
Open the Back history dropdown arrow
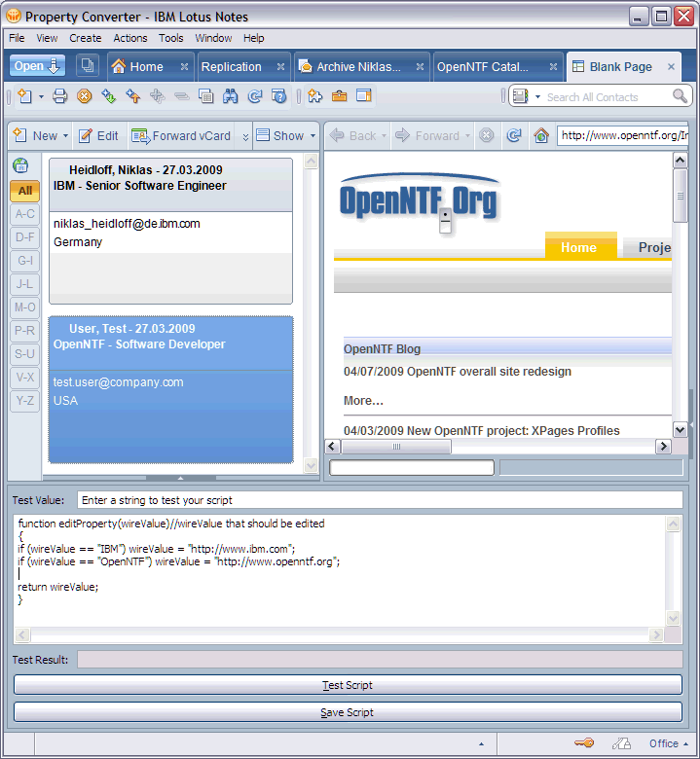pyautogui.click(x=385, y=136)
